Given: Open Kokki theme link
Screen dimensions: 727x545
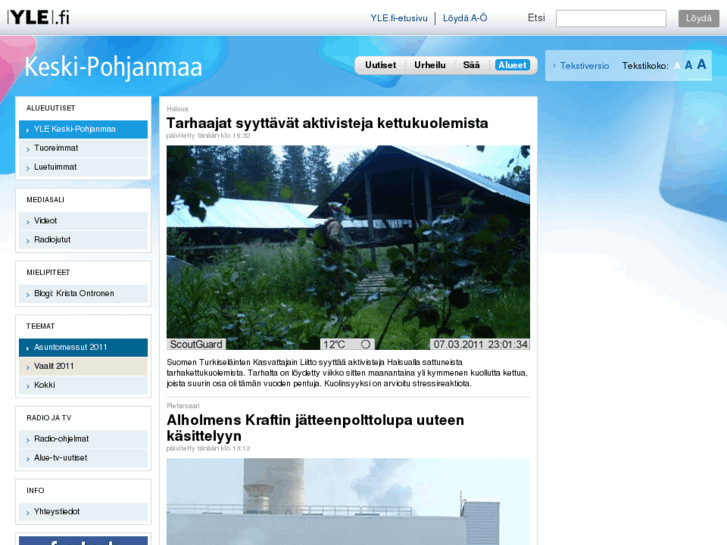Looking at the screenshot, I should point(83,386).
